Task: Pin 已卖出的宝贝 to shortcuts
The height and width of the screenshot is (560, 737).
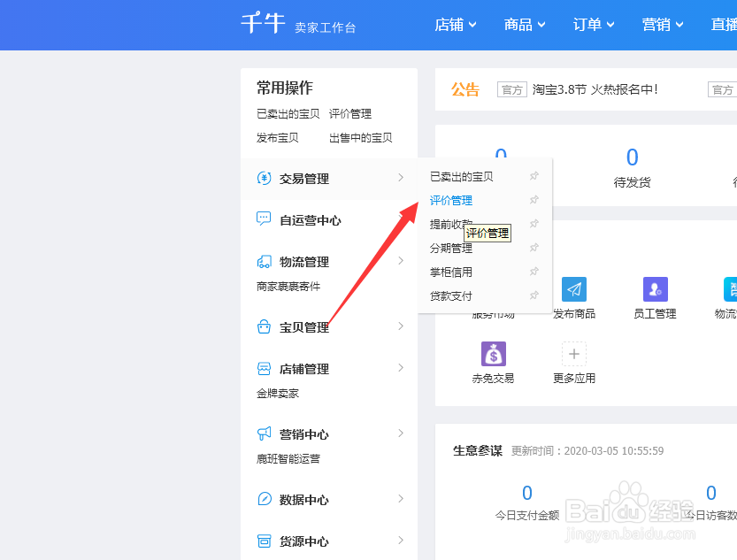Action: pyautogui.click(x=534, y=176)
